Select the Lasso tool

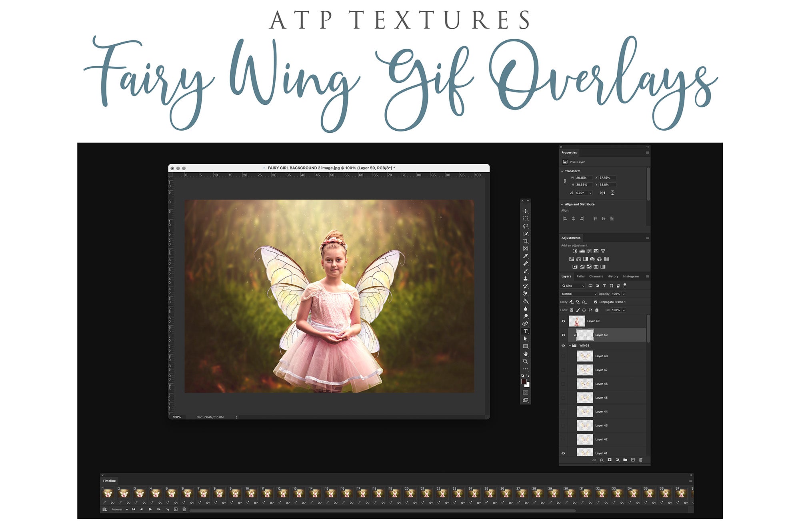(x=525, y=226)
